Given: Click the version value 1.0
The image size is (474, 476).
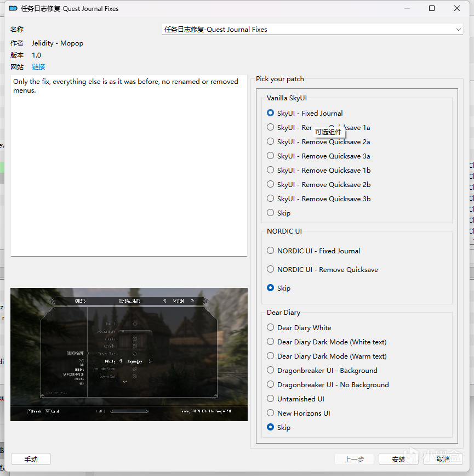Looking at the screenshot, I should [x=36, y=55].
